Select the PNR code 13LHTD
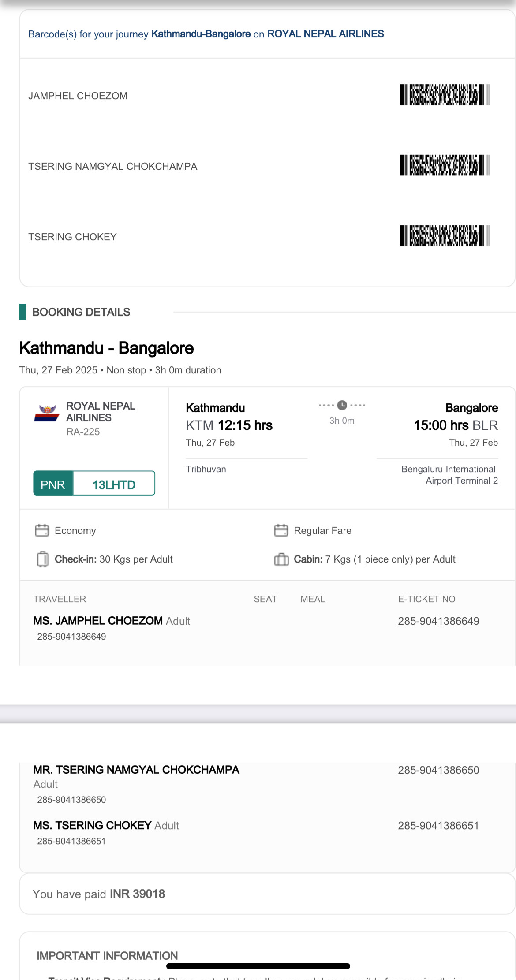This screenshot has width=516, height=980. [114, 484]
